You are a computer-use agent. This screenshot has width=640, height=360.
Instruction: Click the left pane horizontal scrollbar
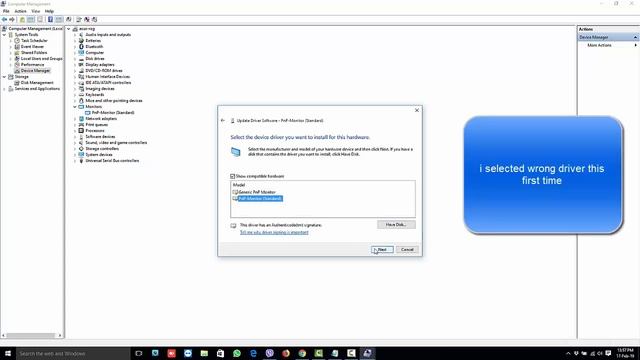(32, 336)
